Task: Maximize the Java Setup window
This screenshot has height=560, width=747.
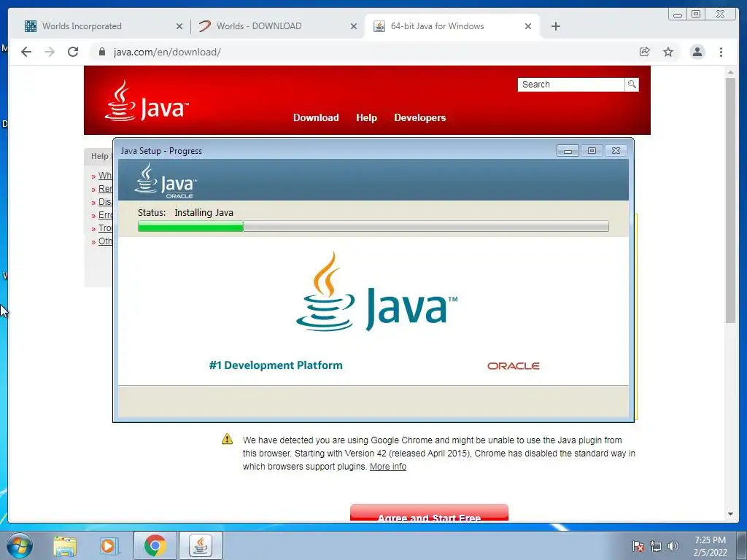Action: click(592, 150)
